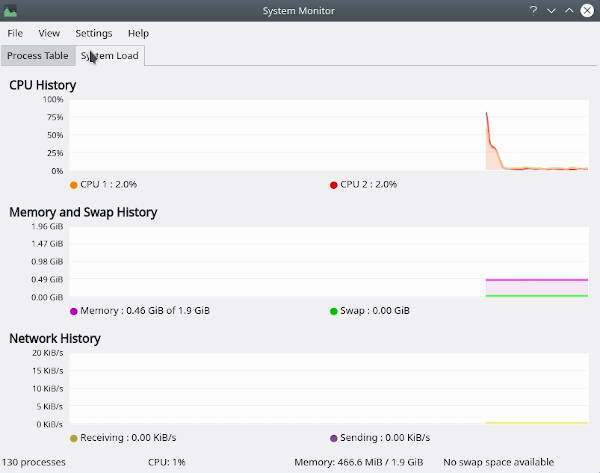Image resolution: width=600 pixels, height=473 pixels.
Task: Click the 130 processes status bar entry
Action: click(x=34, y=462)
